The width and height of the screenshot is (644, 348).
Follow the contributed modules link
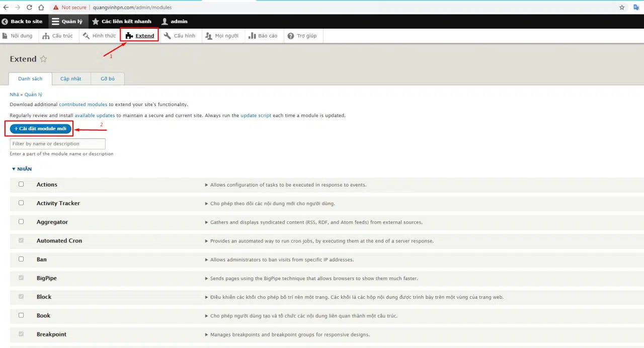pos(83,105)
